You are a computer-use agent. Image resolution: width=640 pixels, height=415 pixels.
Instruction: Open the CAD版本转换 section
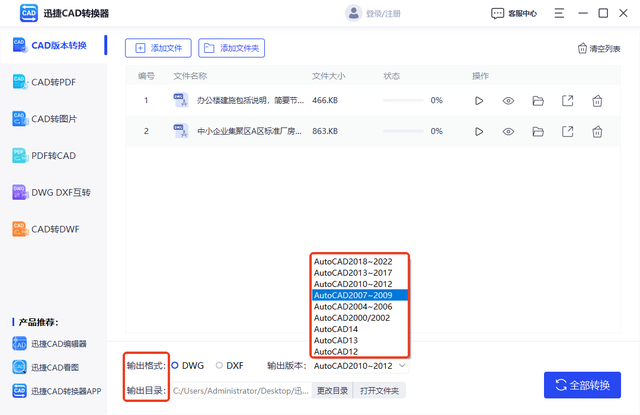54,45
